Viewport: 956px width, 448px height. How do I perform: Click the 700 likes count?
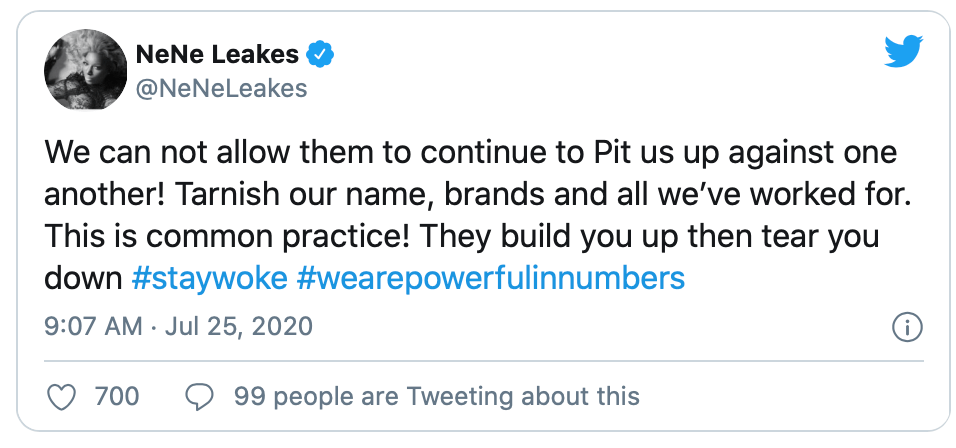coord(116,397)
